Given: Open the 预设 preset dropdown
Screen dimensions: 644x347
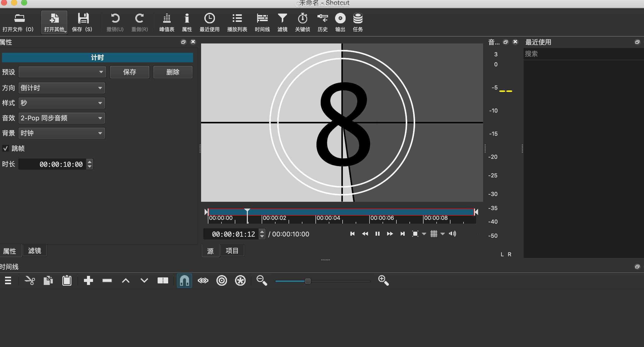Looking at the screenshot, I should [x=62, y=72].
